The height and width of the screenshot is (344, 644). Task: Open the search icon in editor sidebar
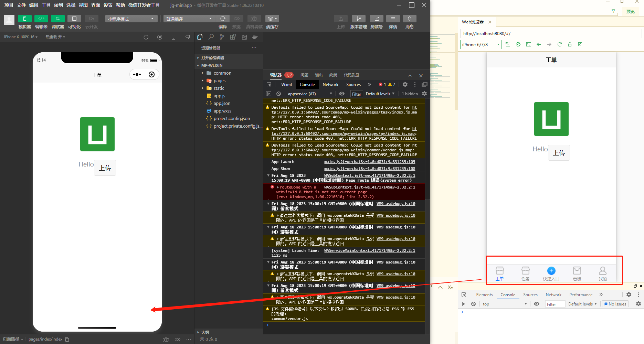point(211,37)
